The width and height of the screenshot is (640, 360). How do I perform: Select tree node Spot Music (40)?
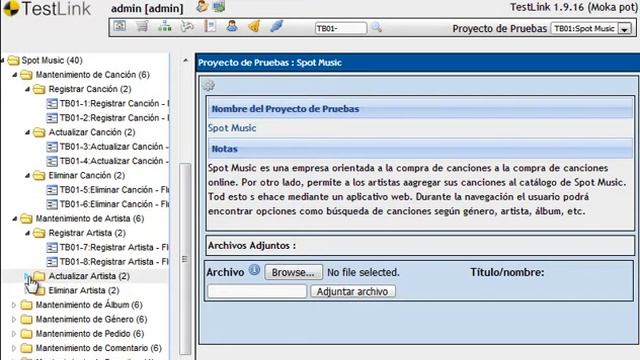point(52,60)
